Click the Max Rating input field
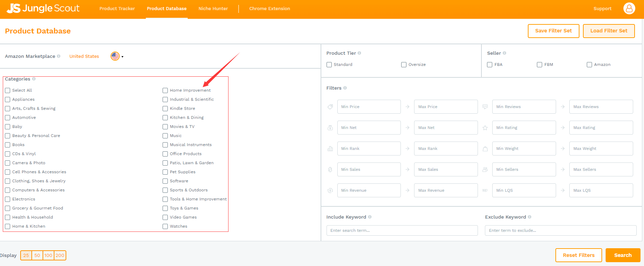 [x=601, y=128]
